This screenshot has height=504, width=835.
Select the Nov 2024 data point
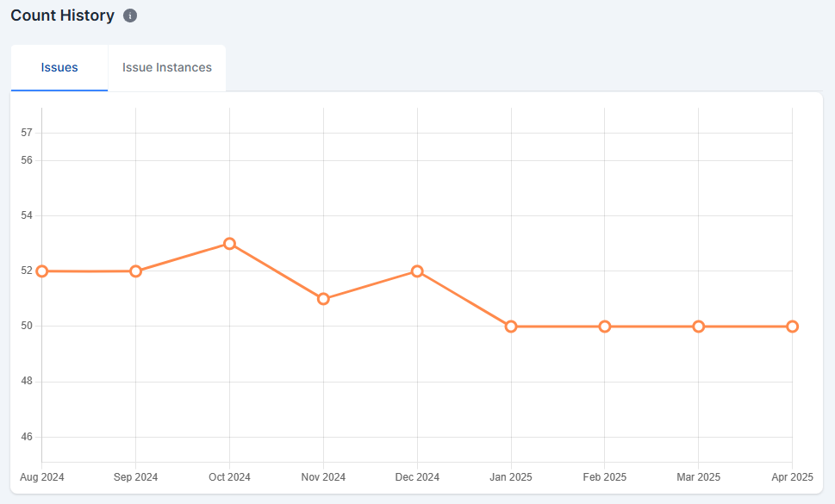point(323,299)
